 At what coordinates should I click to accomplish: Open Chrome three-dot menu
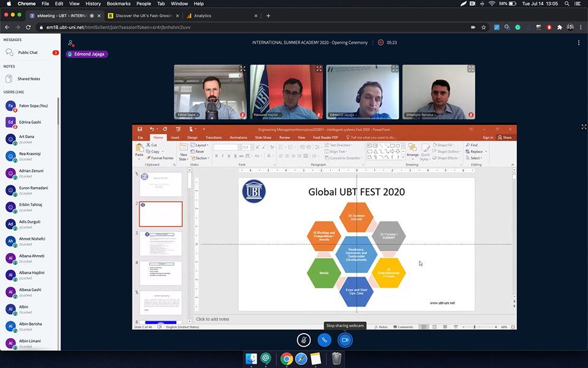pyautogui.click(x=581, y=28)
